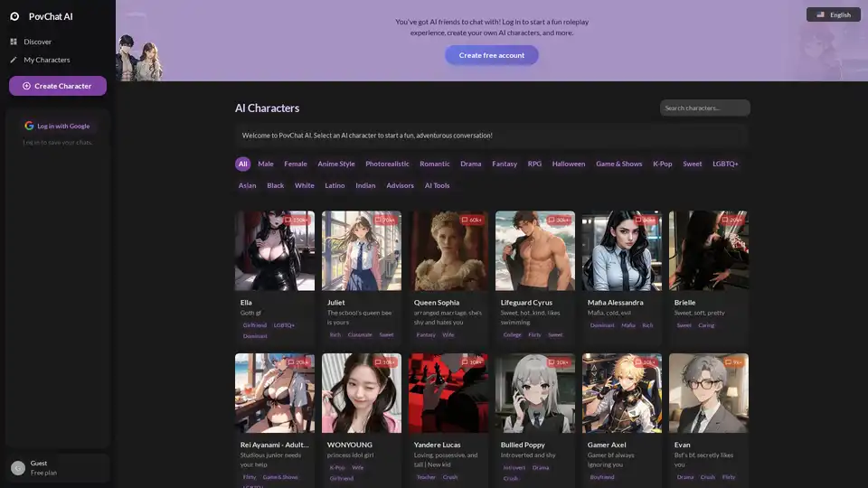The height and width of the screenshot is (488, 868).
Task: Select the Gamer Axel character image
Action: 622,393
